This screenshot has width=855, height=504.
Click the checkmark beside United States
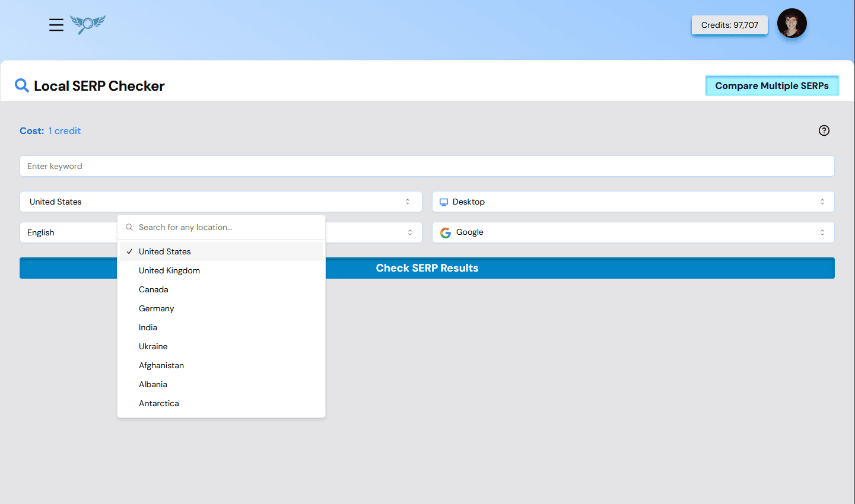coord(129,251)
